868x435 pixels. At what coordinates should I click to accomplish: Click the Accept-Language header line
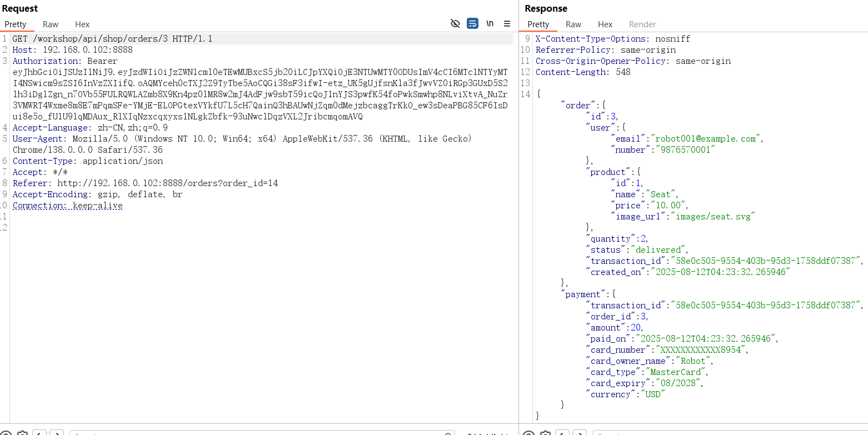(90, 128)
